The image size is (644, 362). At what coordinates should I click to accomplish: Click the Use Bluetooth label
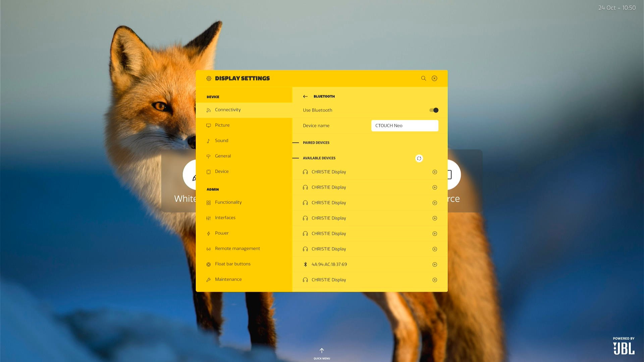click(317, 110)
